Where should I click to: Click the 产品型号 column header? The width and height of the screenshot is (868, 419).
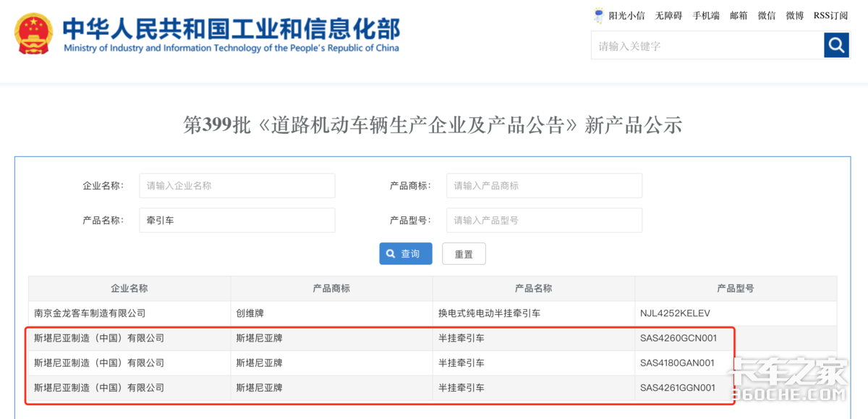coord(735,288)
